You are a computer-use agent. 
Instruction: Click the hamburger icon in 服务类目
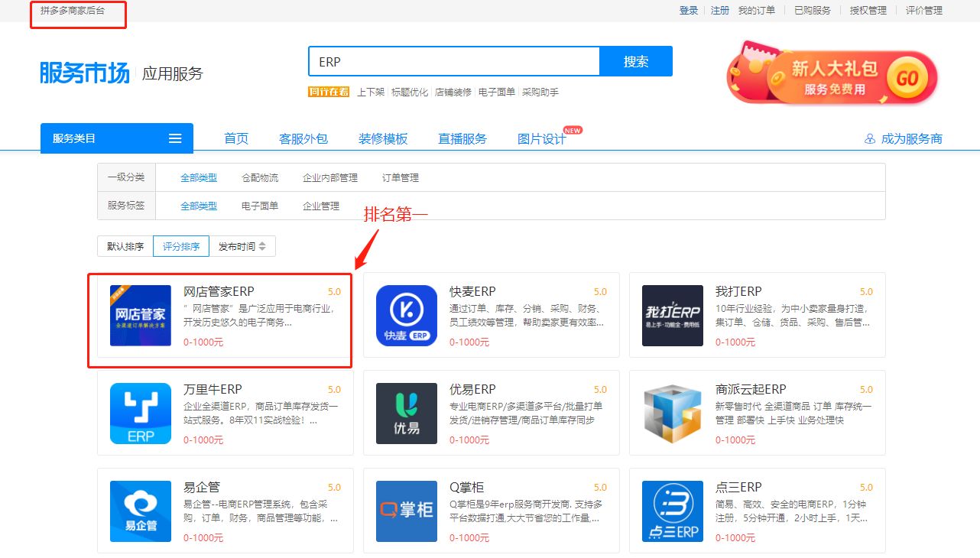[x=175, y=138]
